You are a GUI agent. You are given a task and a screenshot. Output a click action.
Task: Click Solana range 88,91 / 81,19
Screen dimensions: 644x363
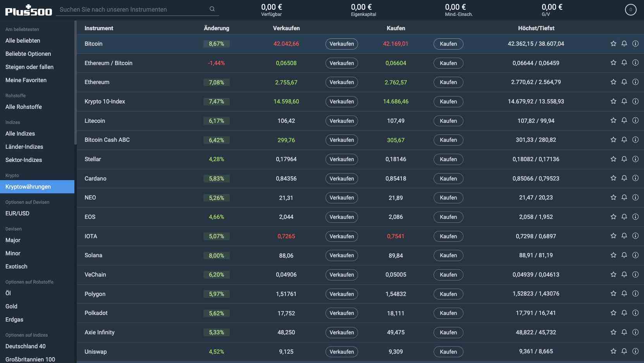536,255
